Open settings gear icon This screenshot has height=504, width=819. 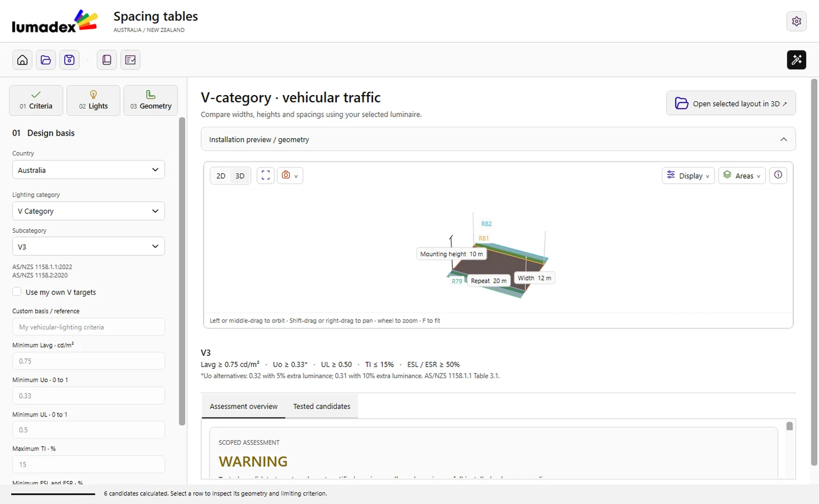click(x=796, y=21)
